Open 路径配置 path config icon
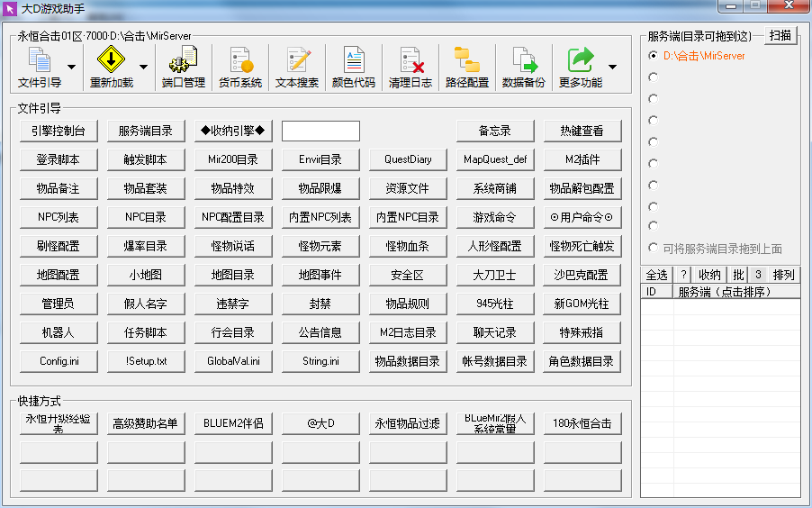This screenshot has width=812, height=508. tap(467, 67)
